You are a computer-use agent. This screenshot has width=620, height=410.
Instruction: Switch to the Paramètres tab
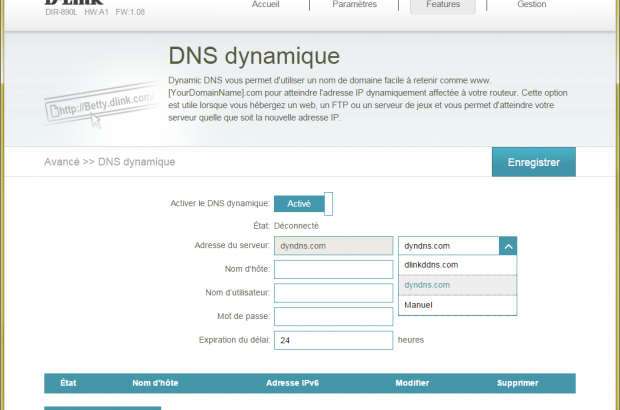click(x=355, y=5)
